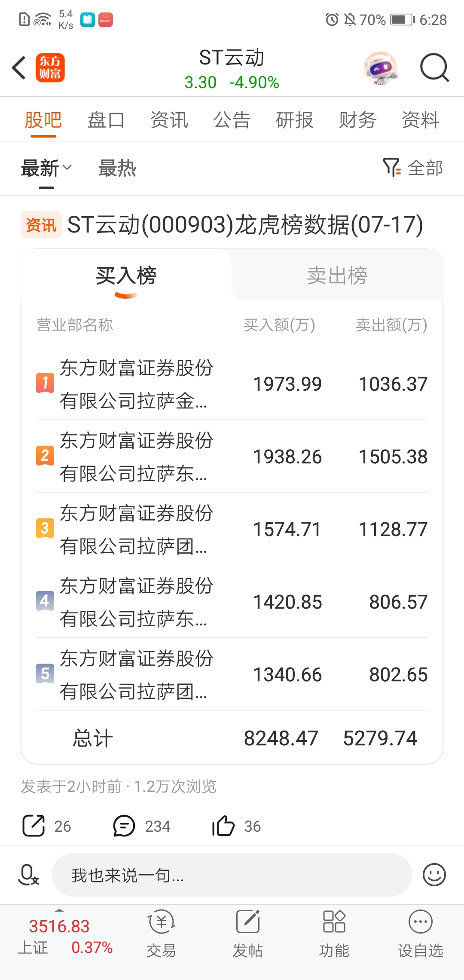Viewport: 464px width, 980px height.
Task: Focus the 我也来说一句 comment field
Action: click(x=232, y=875)
